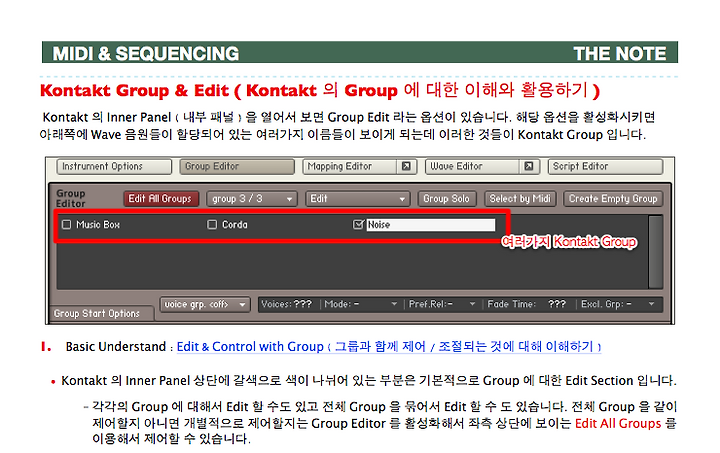Click the Corda group name

click(235, 224)
